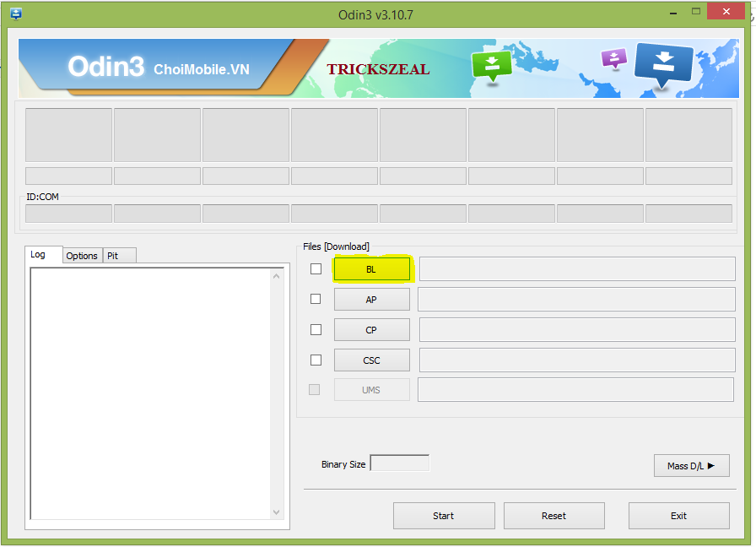Switch to the Pit tab
Viewport: 756px width, 547px height.
point(119,256)
